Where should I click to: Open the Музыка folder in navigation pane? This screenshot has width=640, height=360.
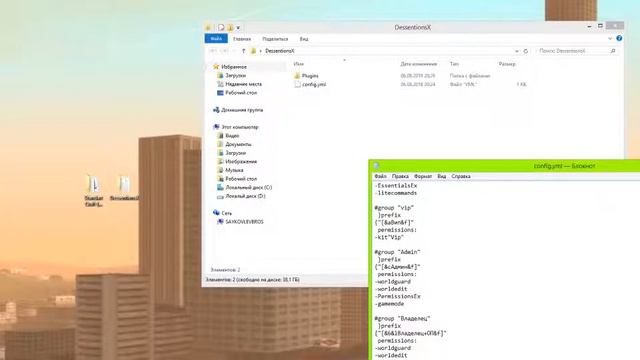point(234,170)
